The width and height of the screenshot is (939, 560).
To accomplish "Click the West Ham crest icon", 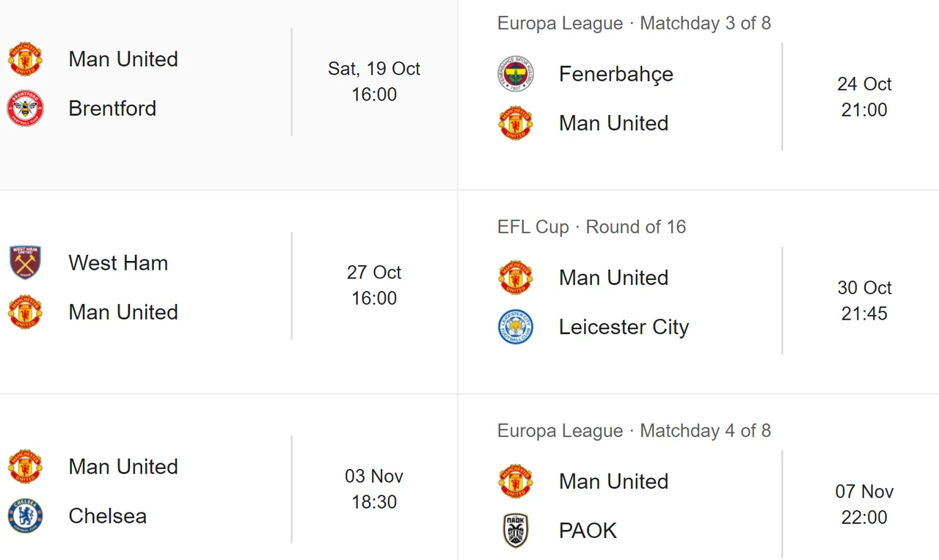I will click(x=25, y=263).
